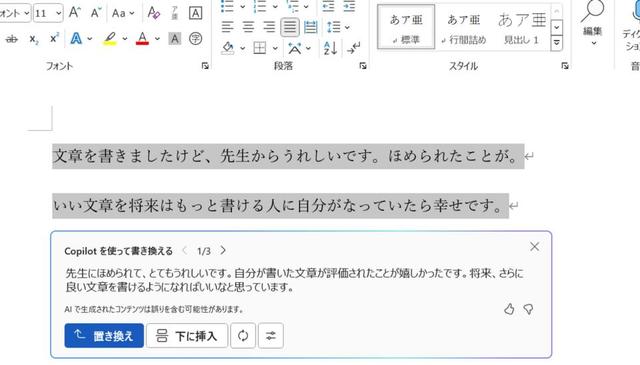
Task: Click the 置き換え replace button
Action: (x=104, y=336)
